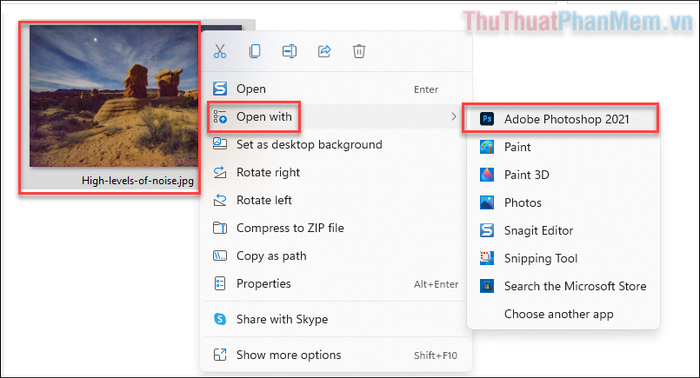Click the Photos app icon
The image size is (700, 378).
[487, 202]
